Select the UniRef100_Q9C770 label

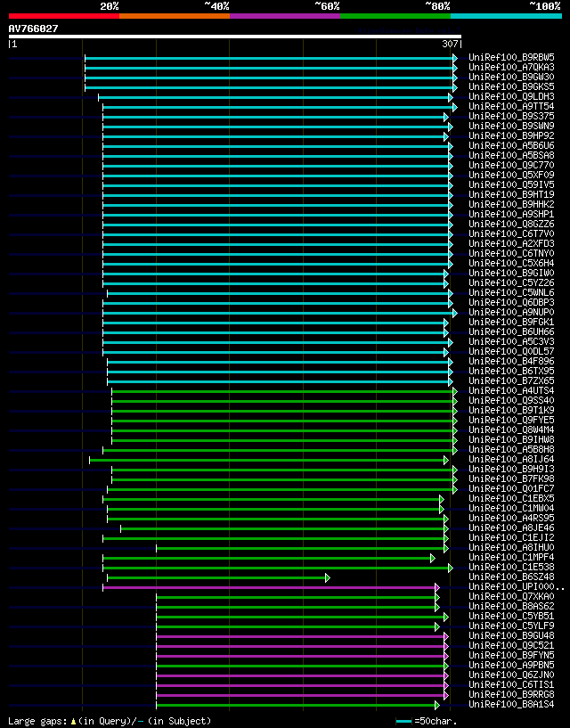pyautogui.click(x=511, y=165)
